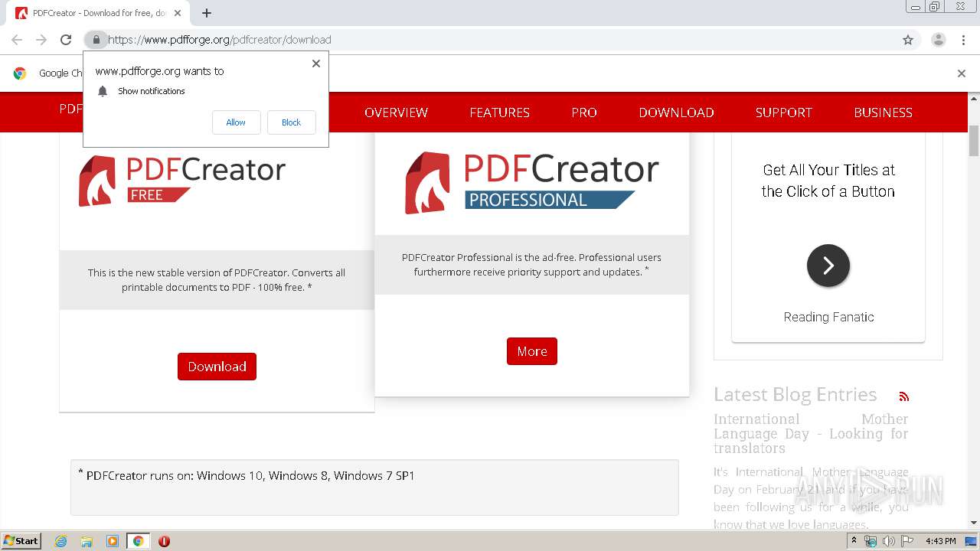Viewport: 980px width, 551px height.
Task: Click the round arrow button in the ad
Action: (828, 266)
